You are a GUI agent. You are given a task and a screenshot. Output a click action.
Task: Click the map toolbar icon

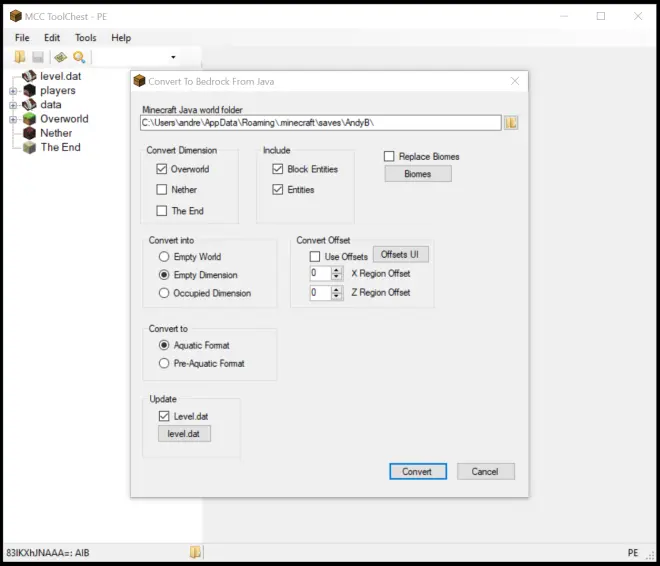61,57
